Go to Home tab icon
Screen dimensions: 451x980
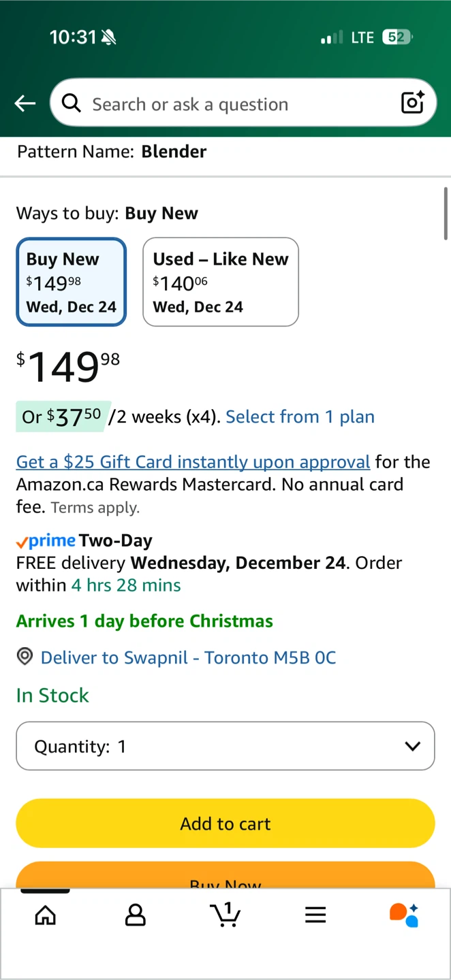point(46,915)
